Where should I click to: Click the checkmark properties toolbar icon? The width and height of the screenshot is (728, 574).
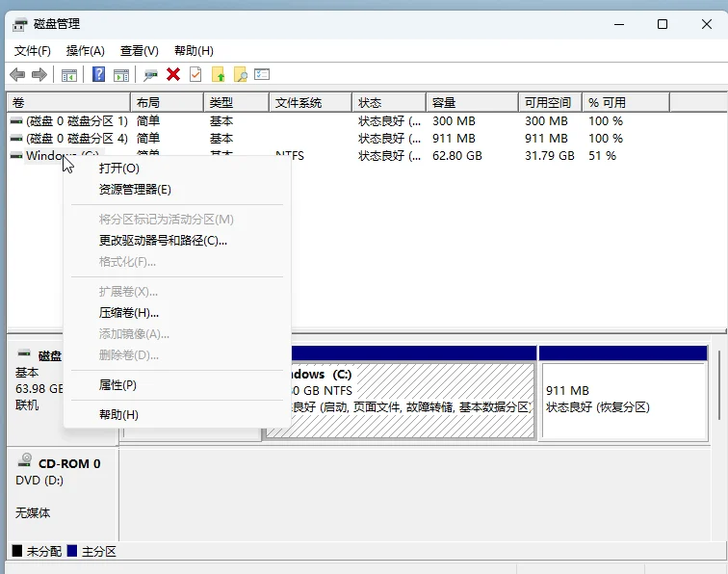click(x=195, y=74)
